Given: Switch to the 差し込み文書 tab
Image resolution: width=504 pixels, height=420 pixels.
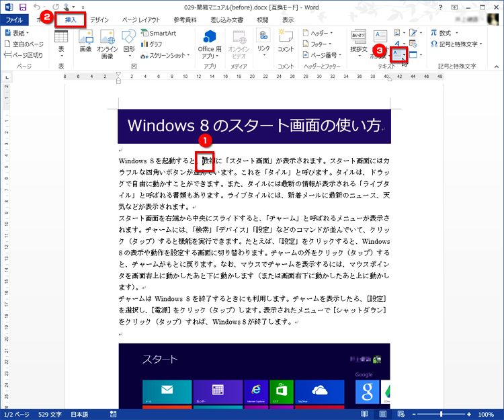Looking at the screenshot, I should [227, 20].
